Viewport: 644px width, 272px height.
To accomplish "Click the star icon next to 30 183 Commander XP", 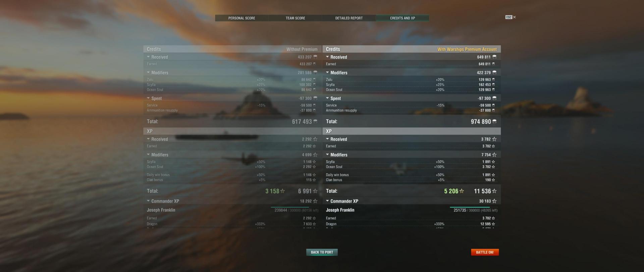I will 494,201.
